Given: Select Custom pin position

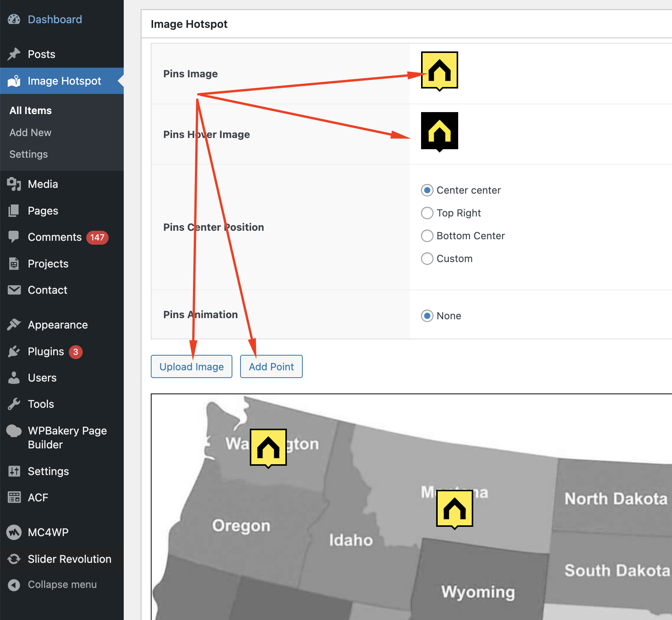Looking at the screenshot, I should 427,259.
